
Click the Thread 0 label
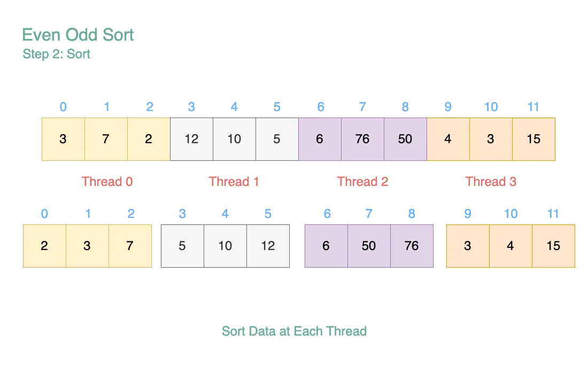pyautogui.click(x=107, y=182)
